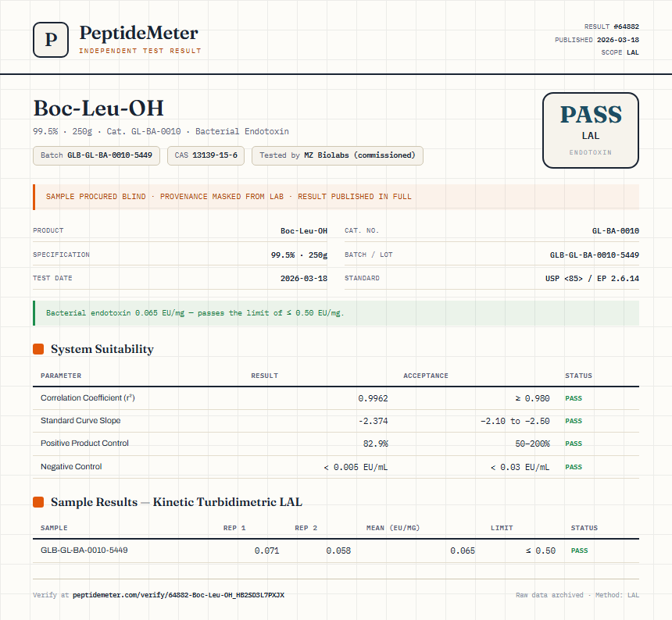Click PASS status for Correlation Coefficient

coord(574,398)
